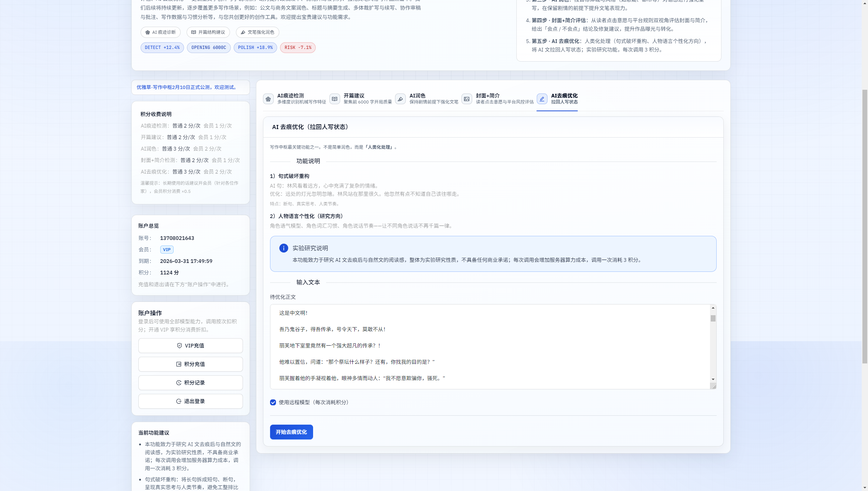Click the 开始去痕优化 button

point(291,432)
